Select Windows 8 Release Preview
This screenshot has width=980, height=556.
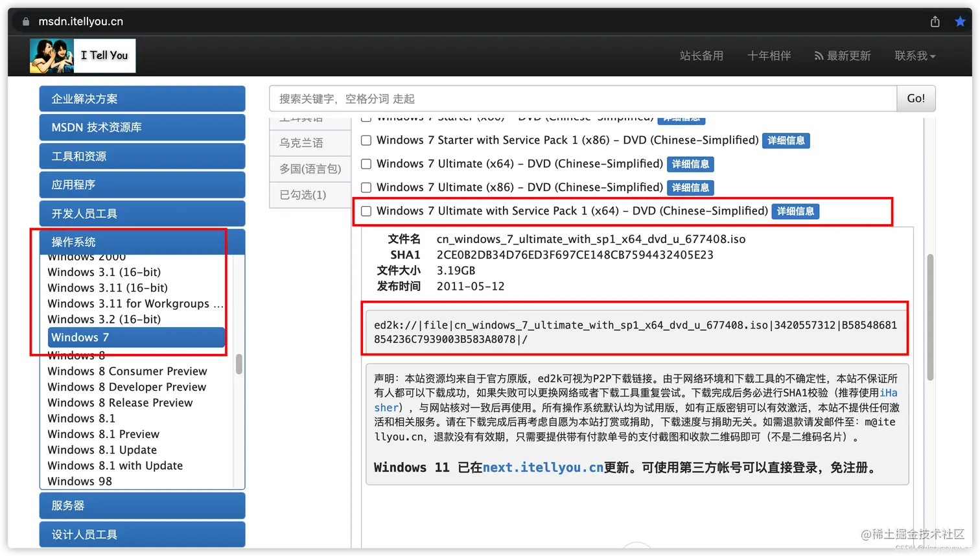[x=120, y=402]
